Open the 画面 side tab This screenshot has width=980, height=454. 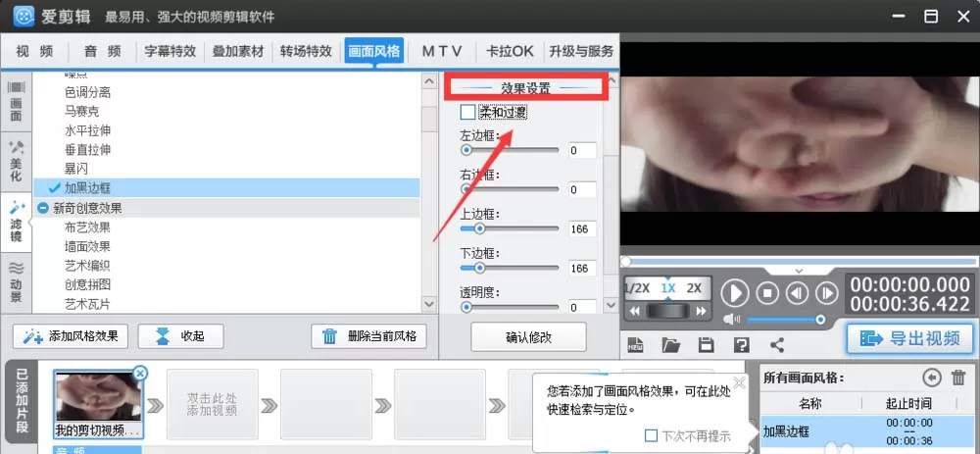point(16,102)
